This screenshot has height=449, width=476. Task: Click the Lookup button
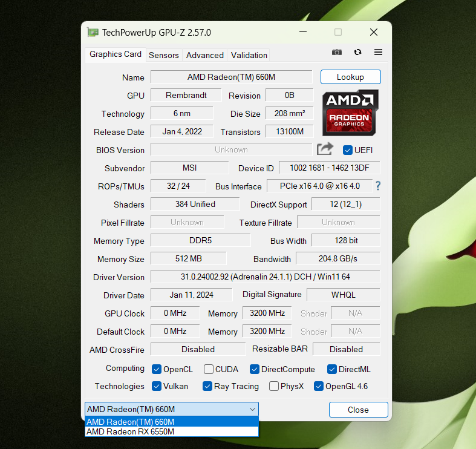tap(350, 77)
